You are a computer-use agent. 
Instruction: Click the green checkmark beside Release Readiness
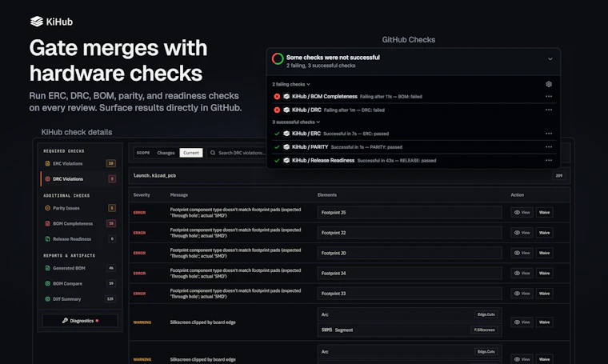click(x=277, y=160)
